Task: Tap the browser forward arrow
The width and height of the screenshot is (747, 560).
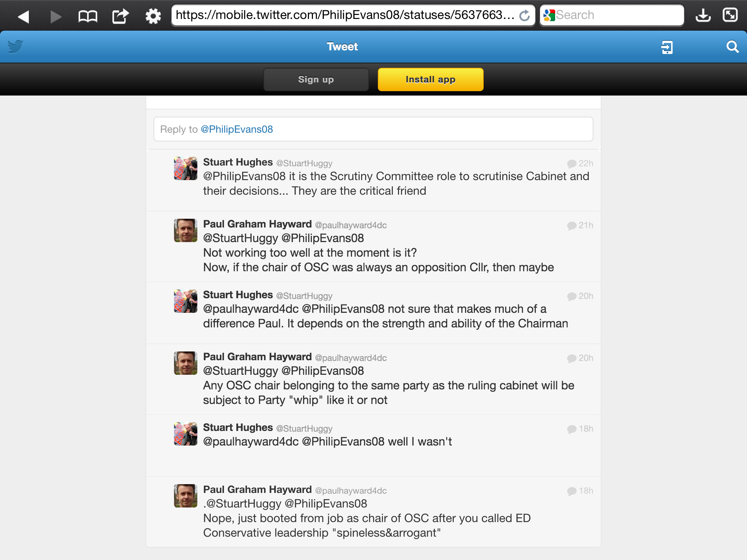Action: (x=55, y=16)
